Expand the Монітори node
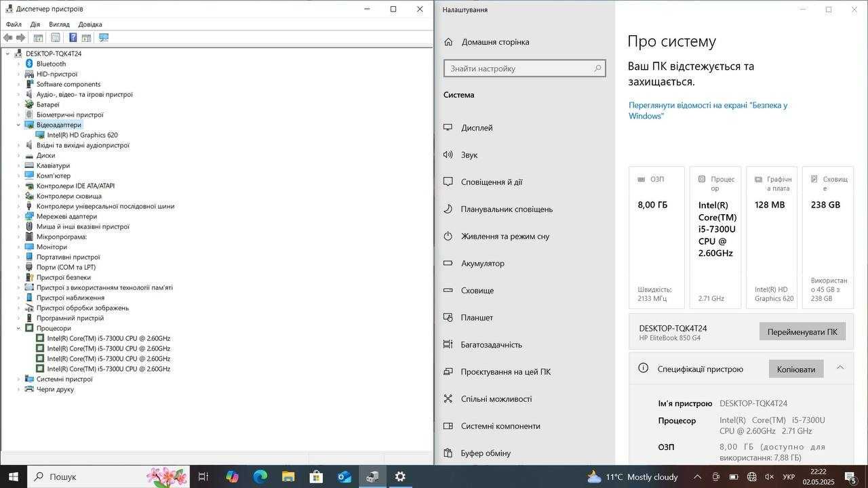868x488 pixels. tap(19, 247)
